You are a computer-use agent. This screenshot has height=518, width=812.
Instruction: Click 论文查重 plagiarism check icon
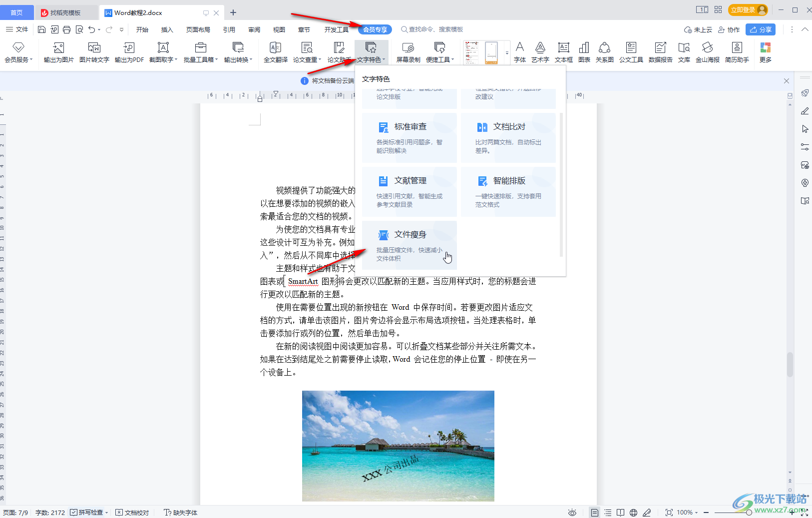point(307,52)
